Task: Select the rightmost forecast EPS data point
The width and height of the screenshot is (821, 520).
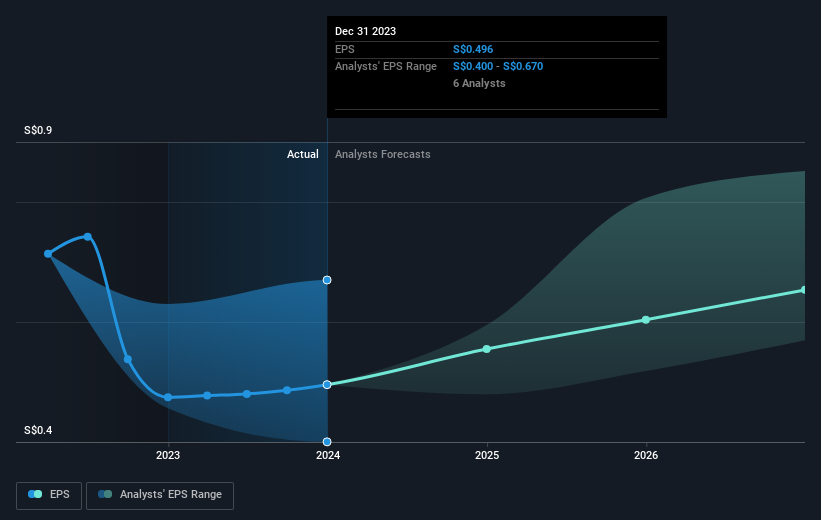Action: (804, 290)
